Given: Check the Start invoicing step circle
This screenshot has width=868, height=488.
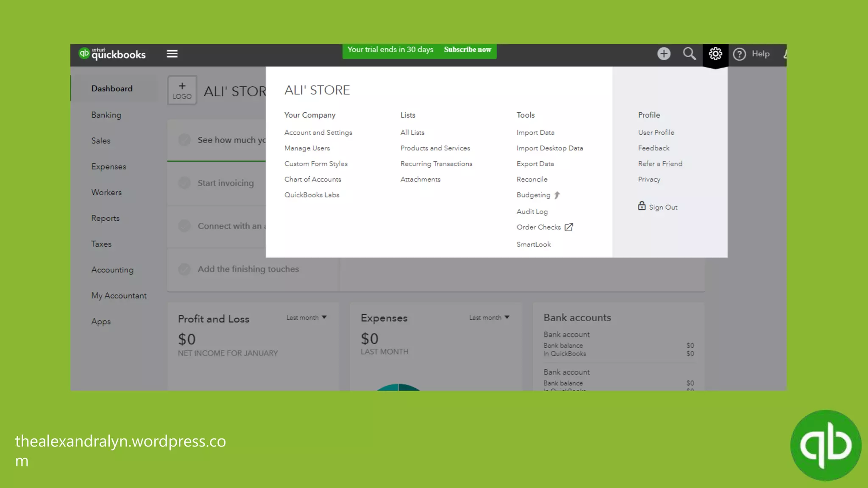Looking at the screenshot, I should click(184, 183).
